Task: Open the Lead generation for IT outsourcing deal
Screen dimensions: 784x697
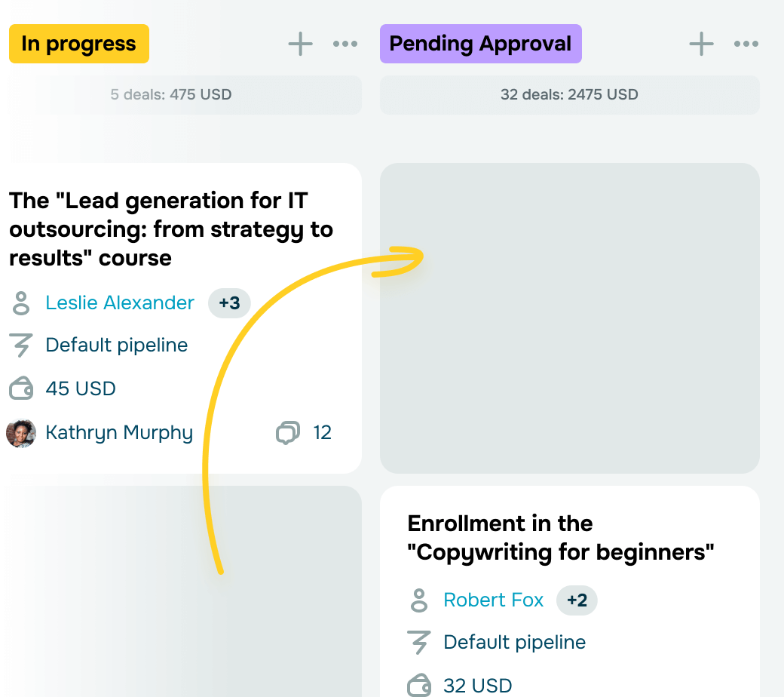Action: point(171,229)
